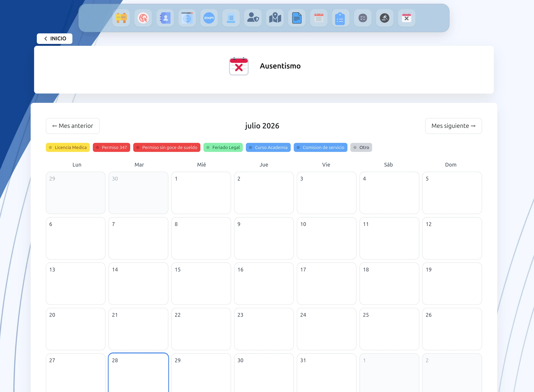
Task: Select Monday July 13 cell
Action: point(75,284)
